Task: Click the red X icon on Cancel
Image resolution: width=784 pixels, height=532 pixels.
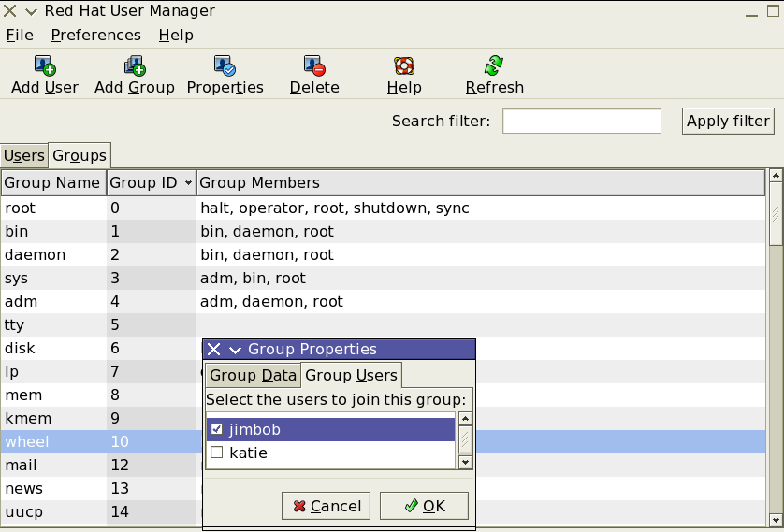Action: coord(299,506)
